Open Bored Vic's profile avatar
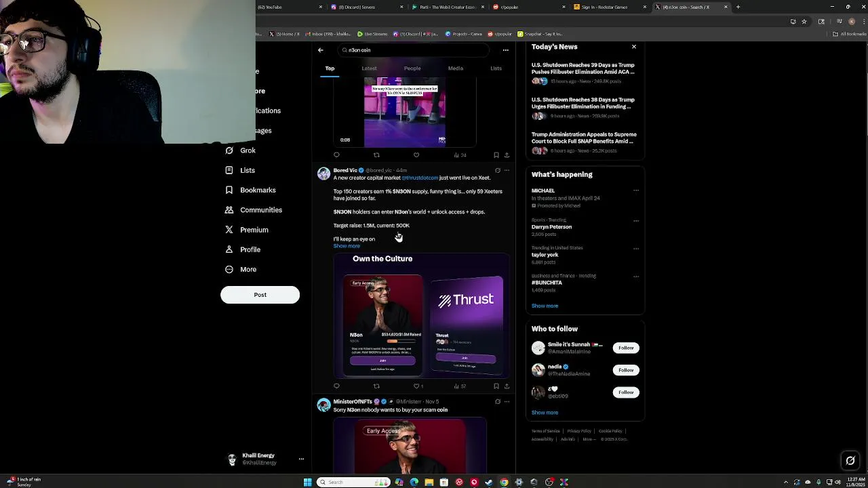 [x=324, y=174]
